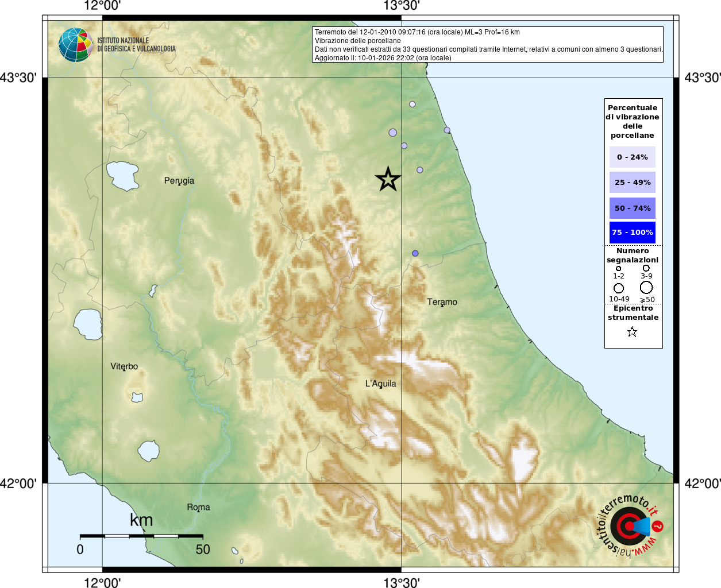The image size is (721, 588).
Task: Click the epicentro strumentale star in legend
Action: pyautogui.click(x=632, y=332)
